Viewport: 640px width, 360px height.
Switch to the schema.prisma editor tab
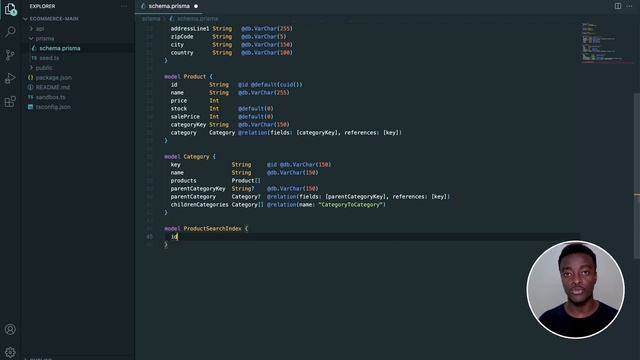point(169,6)
